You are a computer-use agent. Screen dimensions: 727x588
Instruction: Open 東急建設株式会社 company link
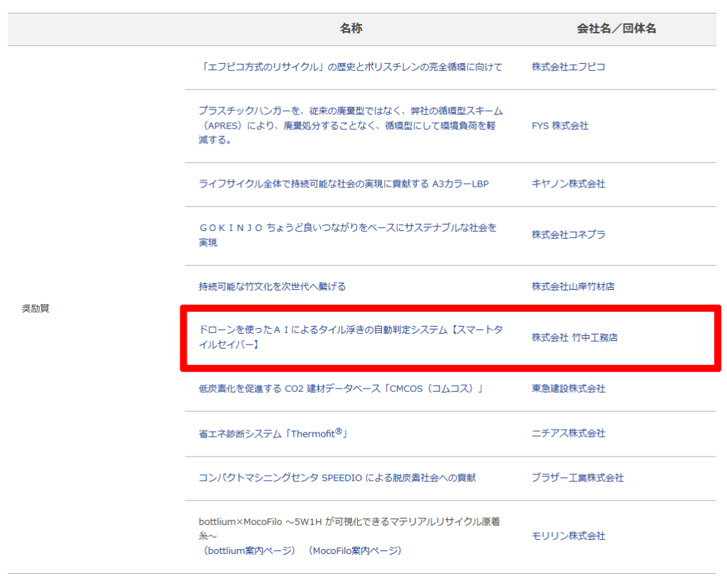coord(568,388)
